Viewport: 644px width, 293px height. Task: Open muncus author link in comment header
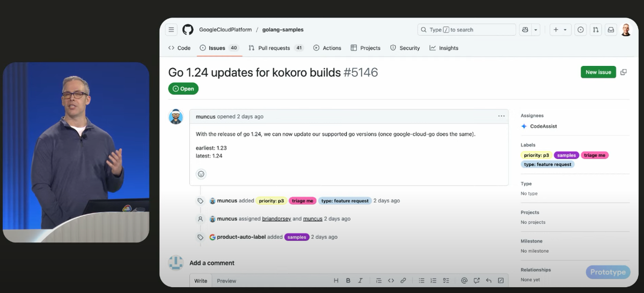point(206,116)
